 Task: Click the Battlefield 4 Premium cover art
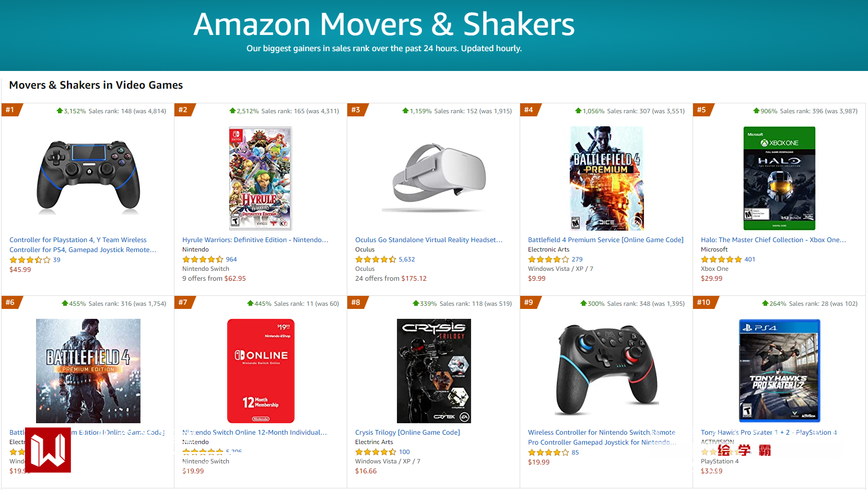(606, 178)
